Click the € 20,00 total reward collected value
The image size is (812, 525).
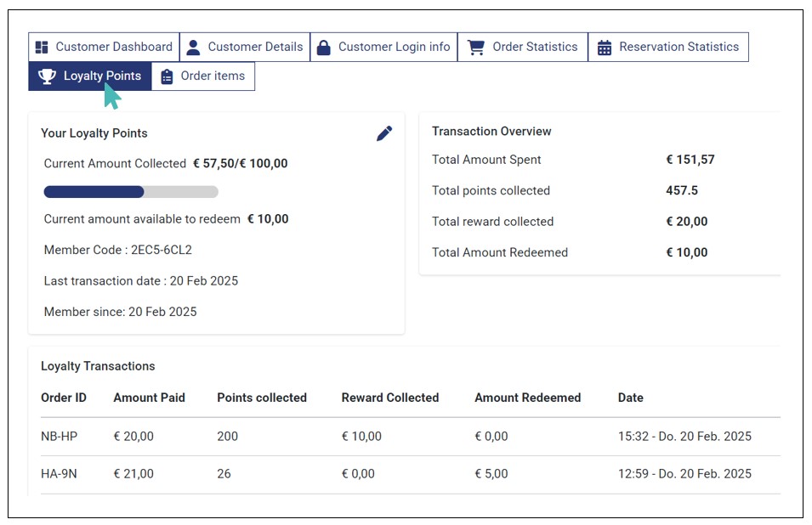[687, 222]
